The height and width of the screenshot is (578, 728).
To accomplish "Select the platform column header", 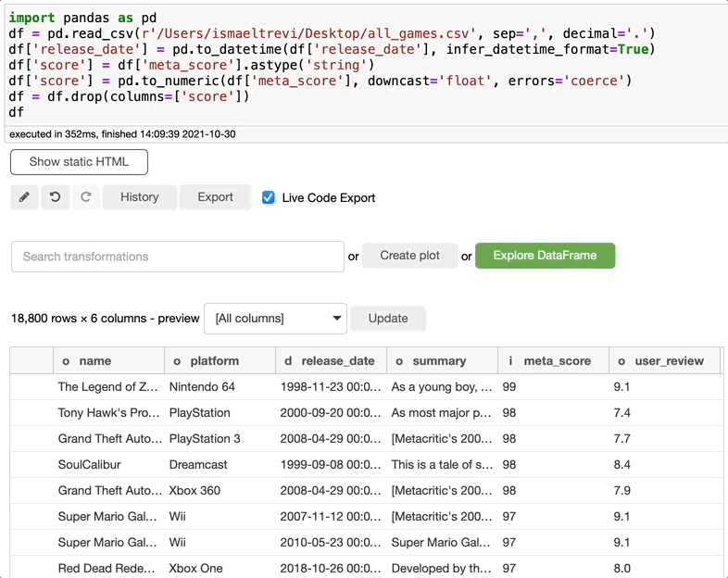I will (214, 361).
